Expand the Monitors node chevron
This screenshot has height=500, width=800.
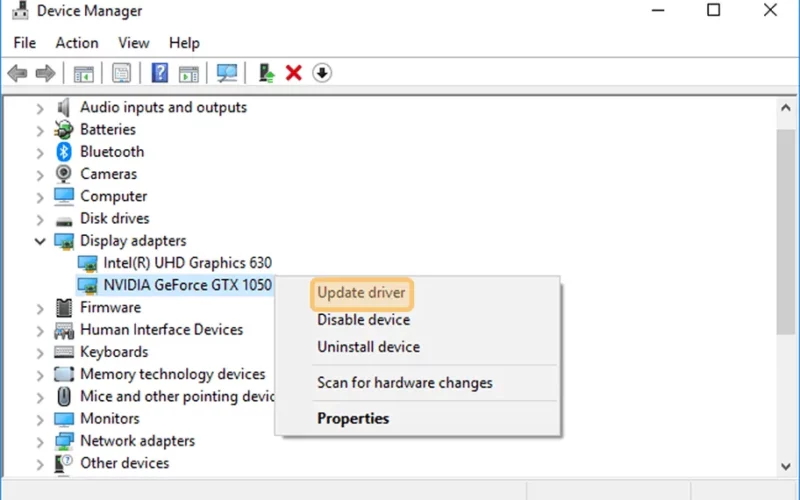(40, 420)
